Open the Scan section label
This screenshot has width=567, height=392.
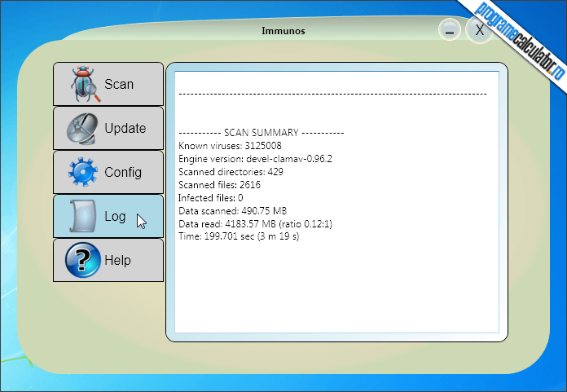(119, 84)
